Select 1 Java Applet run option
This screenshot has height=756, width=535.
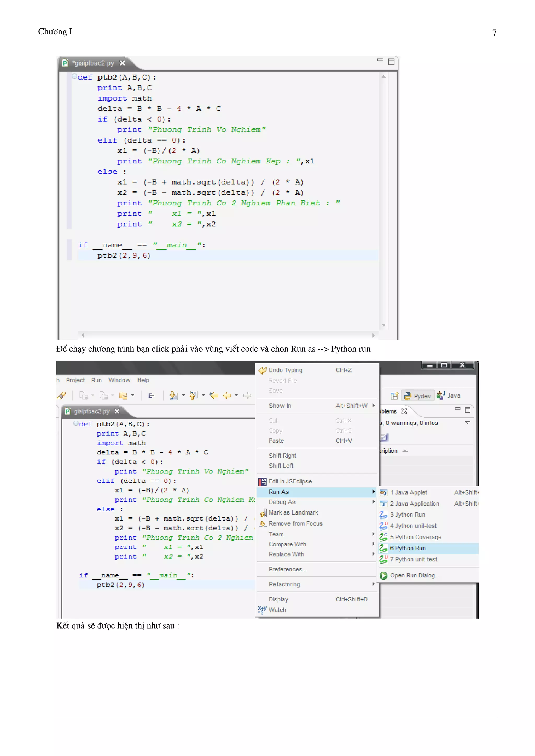coord(429,493)
